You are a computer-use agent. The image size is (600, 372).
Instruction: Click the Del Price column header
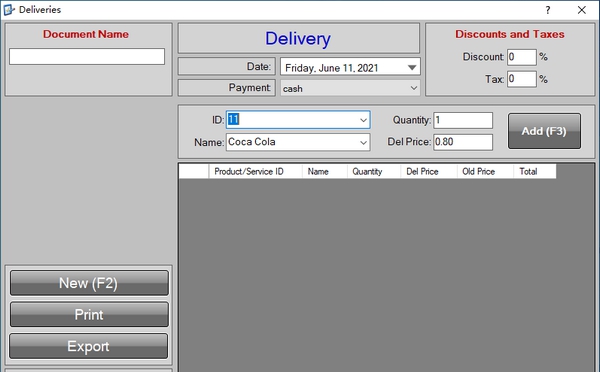tap(429, 171)
